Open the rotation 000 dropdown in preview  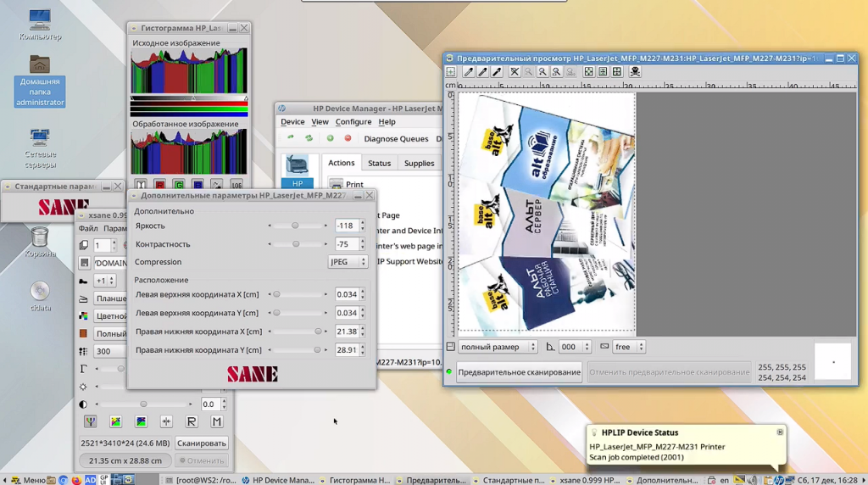575,347
